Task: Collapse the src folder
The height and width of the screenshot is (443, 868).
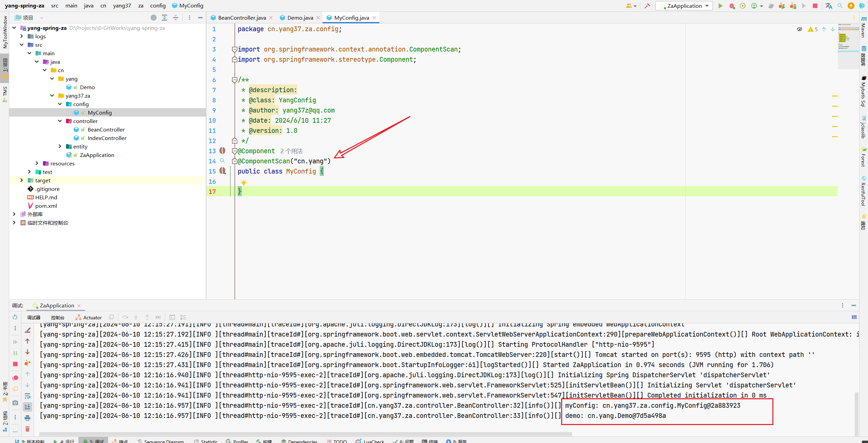Action: click(22, 45)
